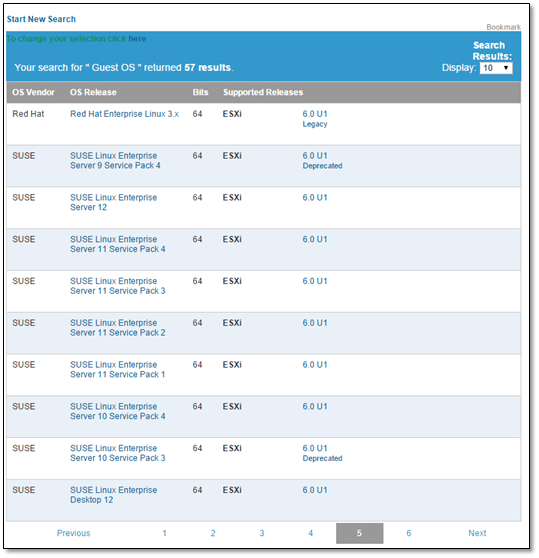Open Red Hat Enterprise Linux 3.x release
Screen dimensions: 539x558
124,114
